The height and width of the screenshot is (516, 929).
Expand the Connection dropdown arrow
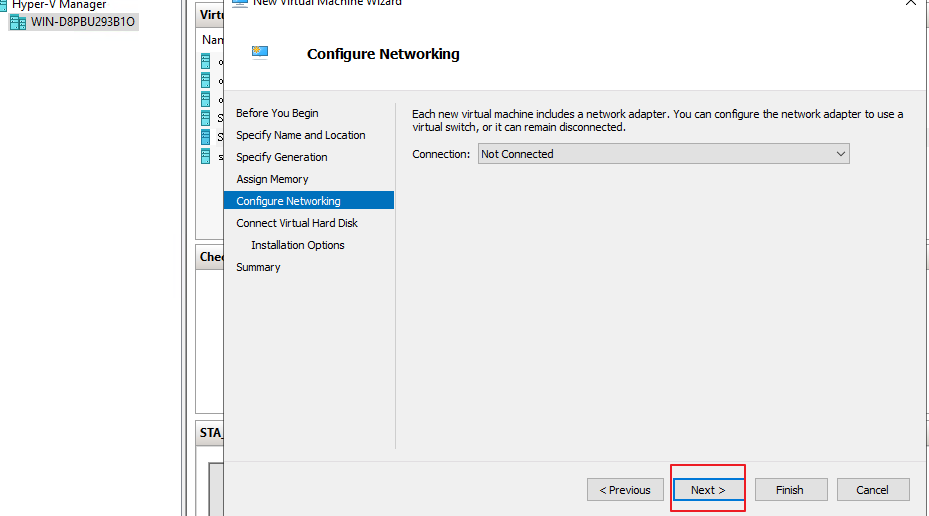coord(840,154)
